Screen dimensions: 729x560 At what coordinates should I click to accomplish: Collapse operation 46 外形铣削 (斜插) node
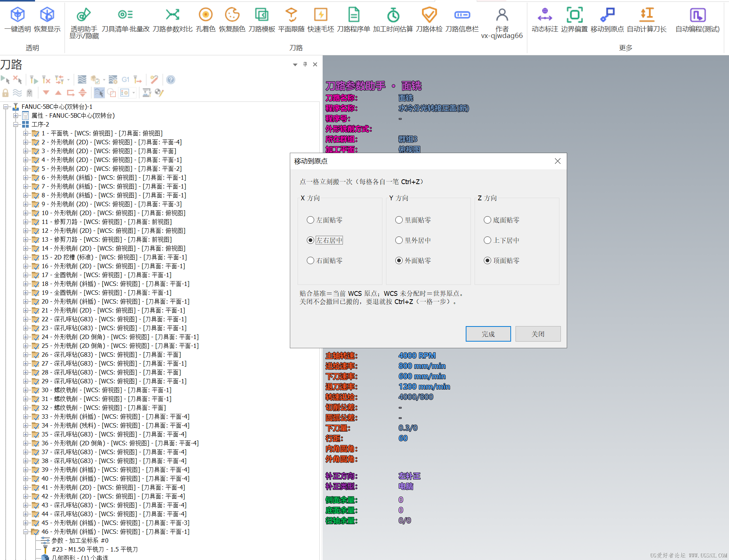[x=25, y=532]
